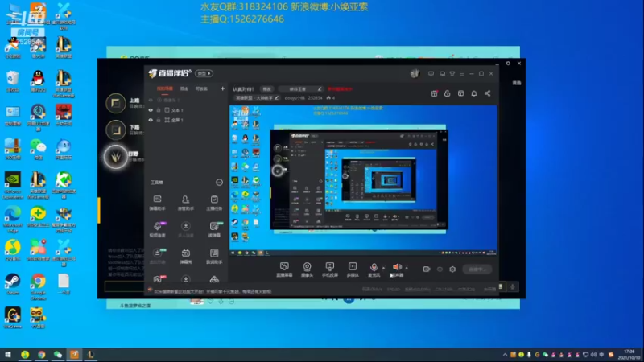
Task: Open the 弹幕秀 tool
Action: [x=186, y=256]
